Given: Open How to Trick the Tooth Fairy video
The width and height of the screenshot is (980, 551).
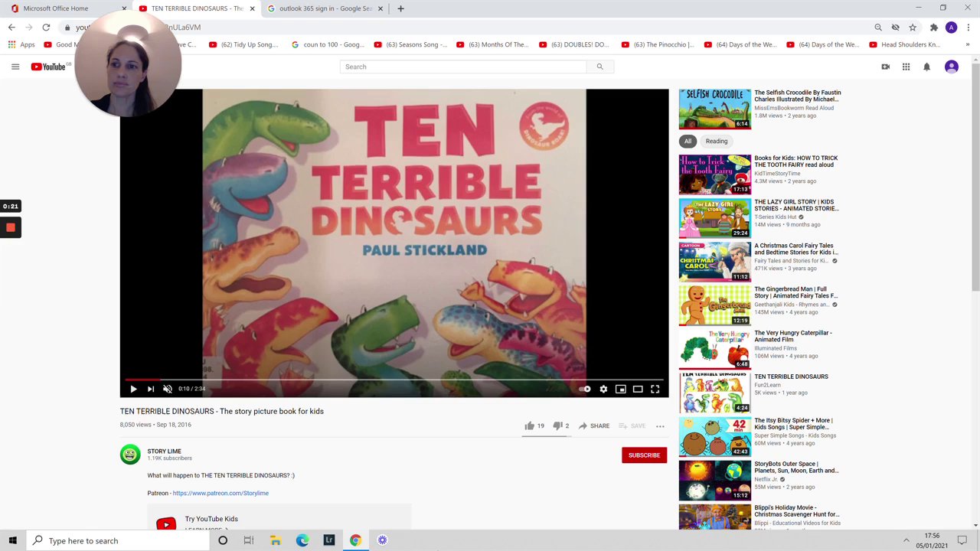Looking at the screenshot, I should point(715,174).
